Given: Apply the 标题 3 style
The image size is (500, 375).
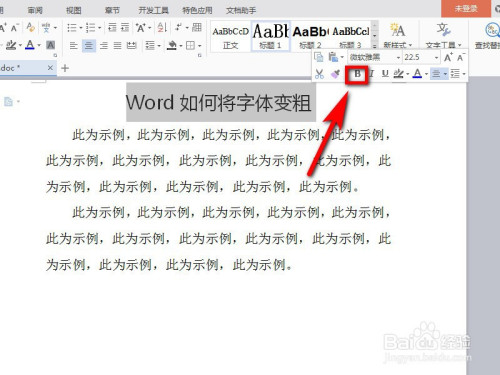Looking at the screenshot, I should [x=350, y=37].
